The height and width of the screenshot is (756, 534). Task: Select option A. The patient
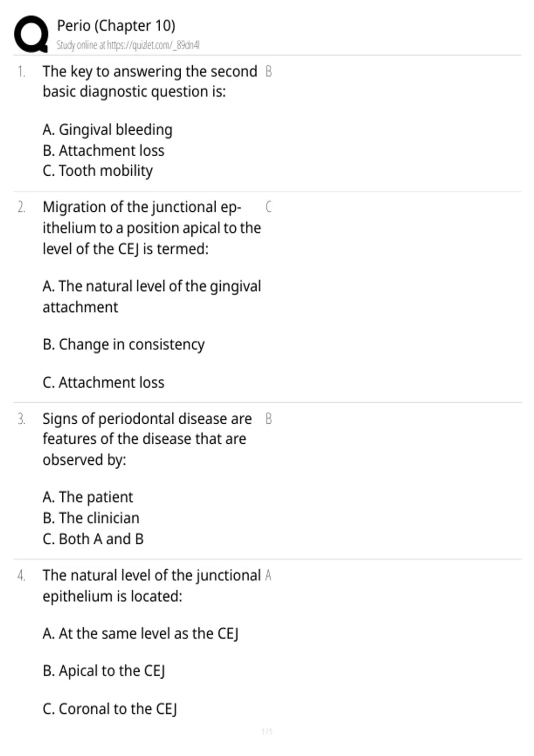pyautogui.click(x=88, y=497)
